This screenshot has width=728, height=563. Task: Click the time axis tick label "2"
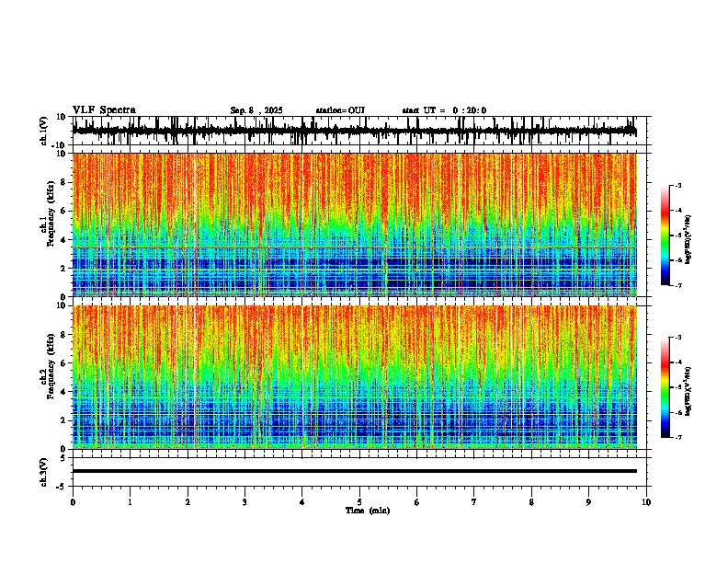pos(188,502)
